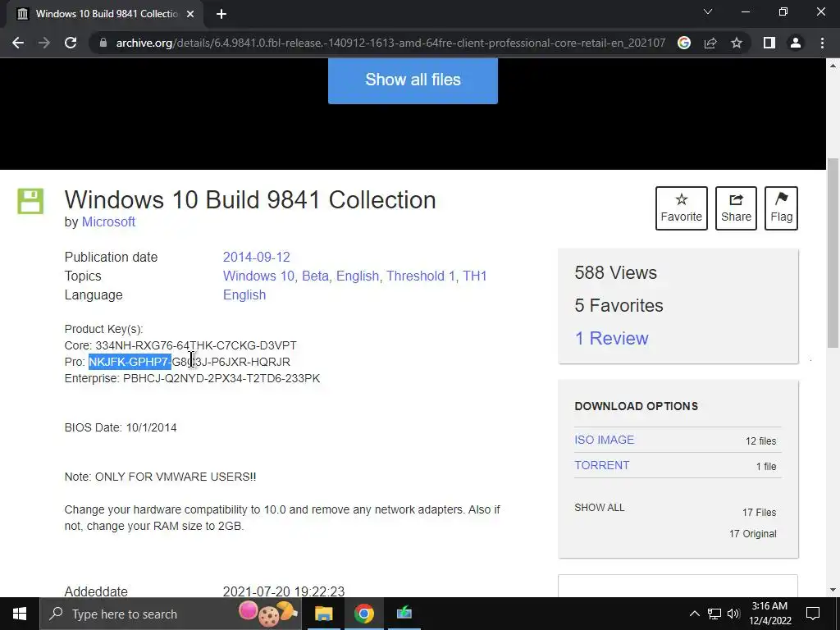Click the scrollbar up arrow
The height and width of the screenshot is (630, 840).
click(833, 66)
